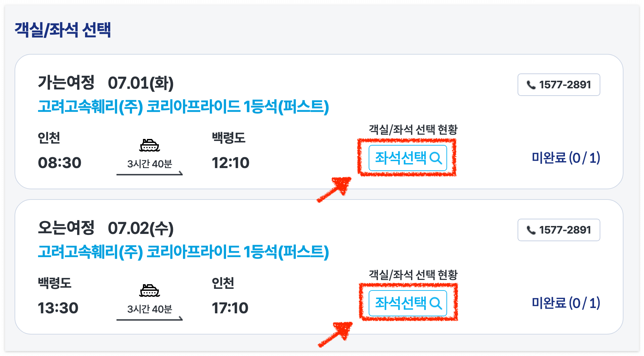644x356 pixels.
Task: Click the ferry icon on the 07.02 journey
Action: (150, 290)
